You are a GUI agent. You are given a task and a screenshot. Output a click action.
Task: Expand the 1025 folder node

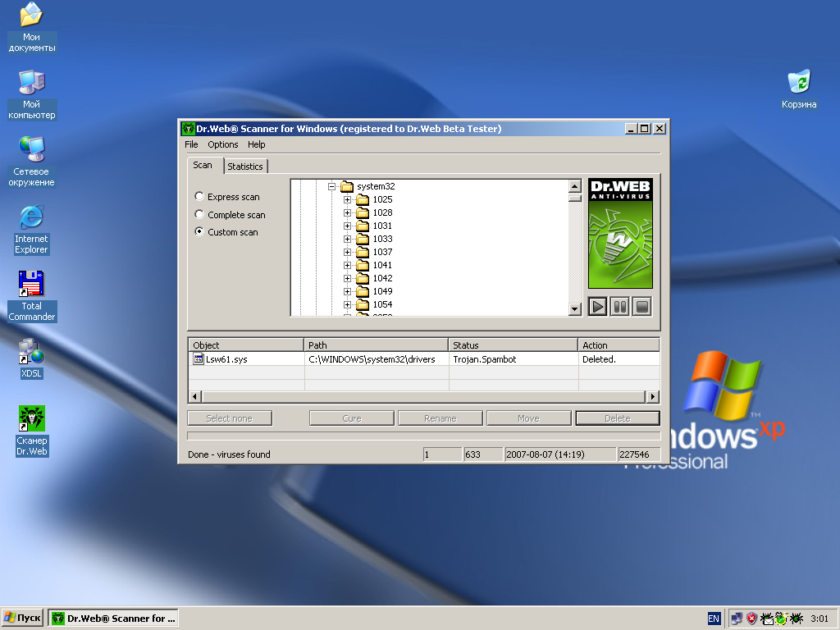pyautogui.click(x=347, y=200)
